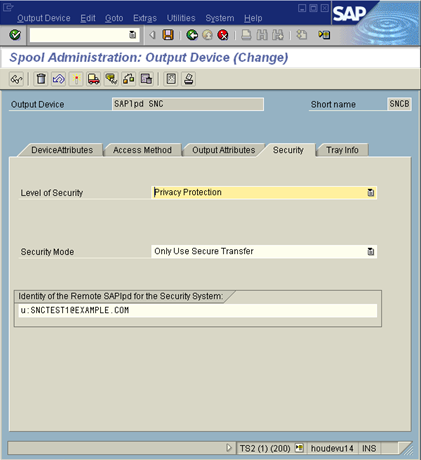Switch to the Access Method tab
Viewport: 421px width, 460px height.
pyautogui.click(x=142, y=150)
